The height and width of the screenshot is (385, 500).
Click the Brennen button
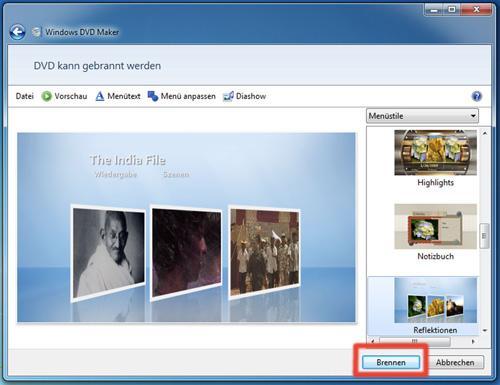click(x=391, y=362)
